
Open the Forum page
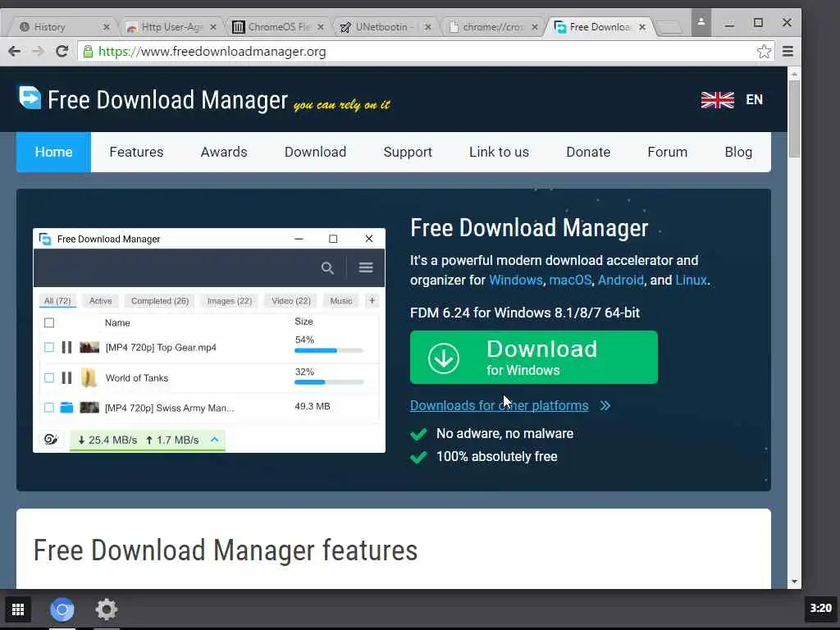667,152
